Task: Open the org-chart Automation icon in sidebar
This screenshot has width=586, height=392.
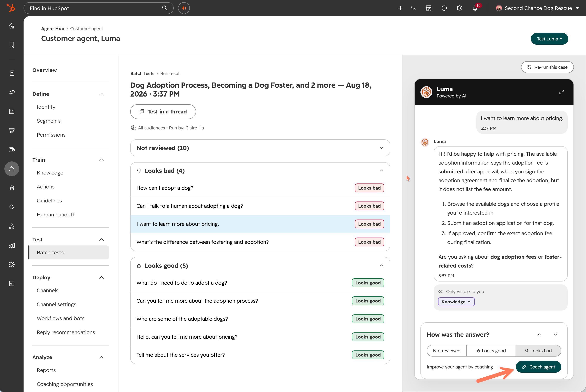Action: tap(12, 226)
